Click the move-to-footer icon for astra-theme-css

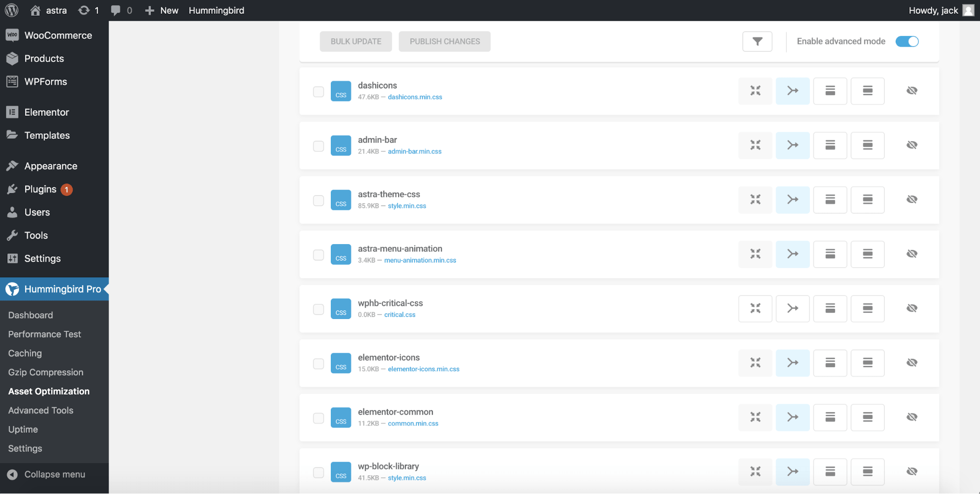[x=830, y=199]
